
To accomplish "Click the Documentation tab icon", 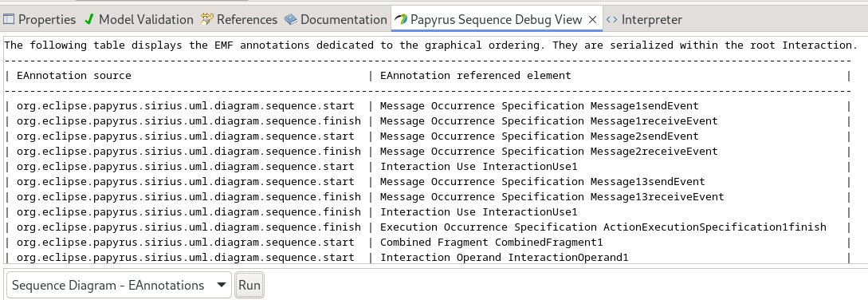I will click(291, 19).
